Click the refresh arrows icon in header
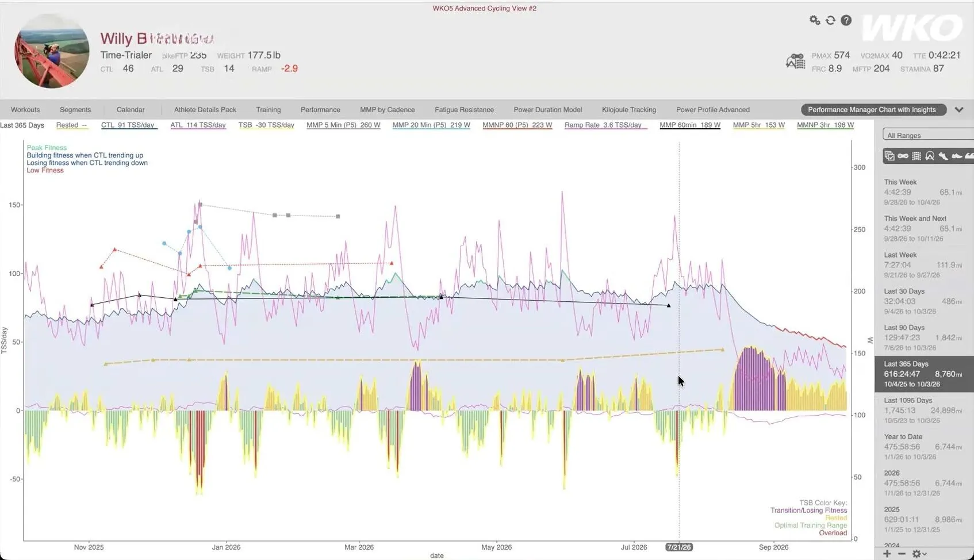 (x=830, y=20)
